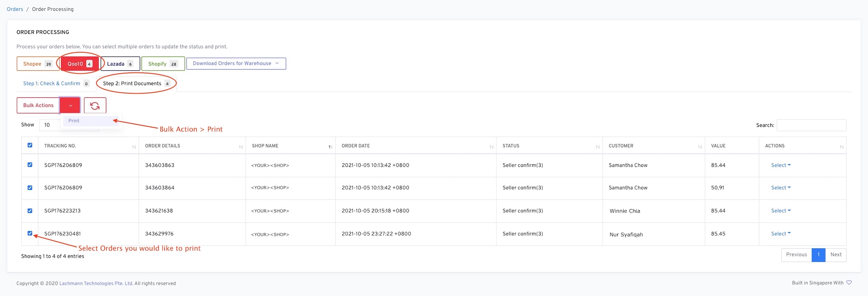This screenshot has height=296, width=868.
Task: Sort by Status column arrows
Action: click(597, 147)
